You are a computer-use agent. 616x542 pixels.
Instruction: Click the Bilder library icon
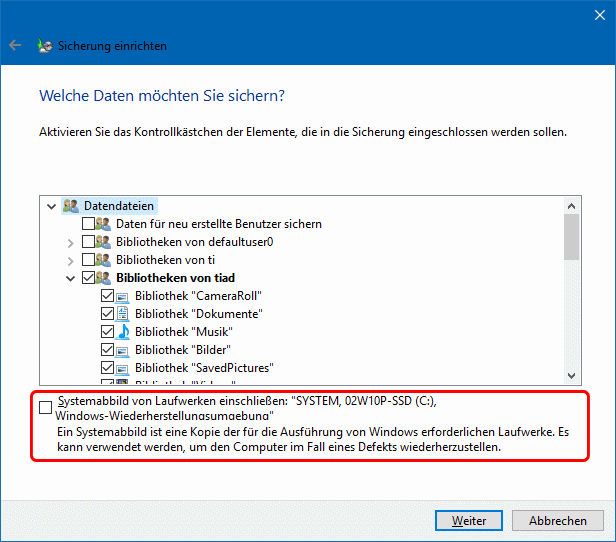click(123, 350)
